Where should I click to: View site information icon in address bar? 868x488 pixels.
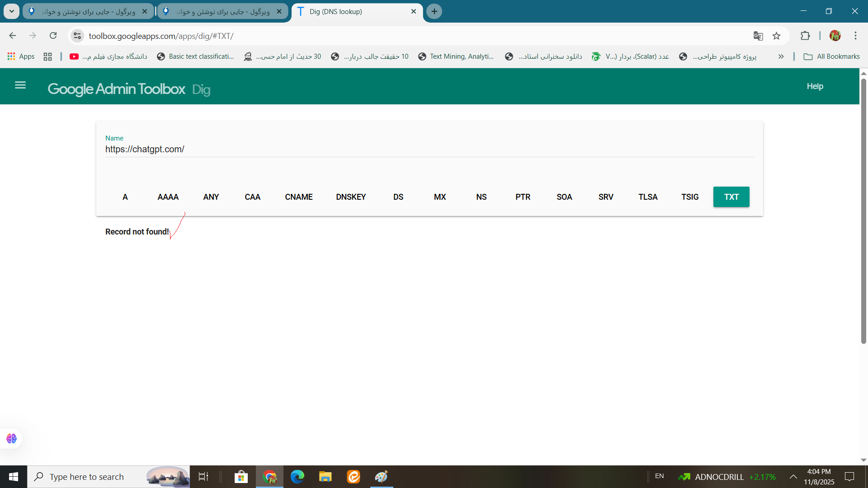[x=77, y=36]
